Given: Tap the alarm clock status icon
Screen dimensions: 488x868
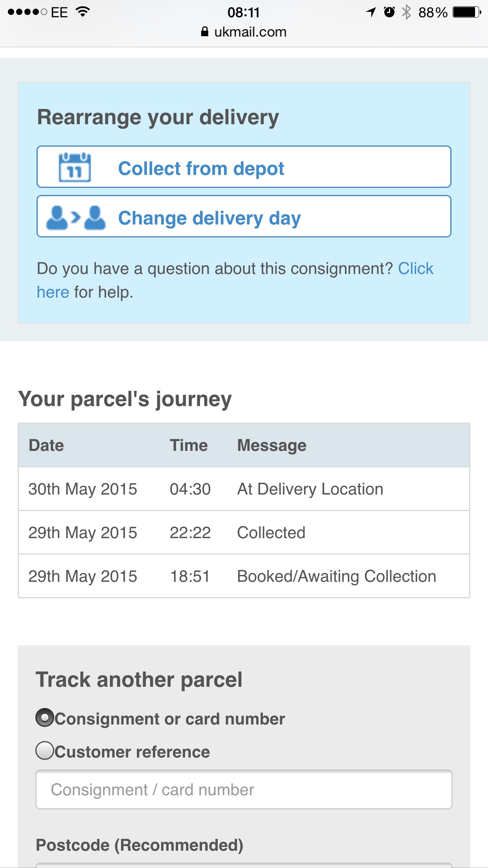Looking at the screenshot, I should 389,12.
